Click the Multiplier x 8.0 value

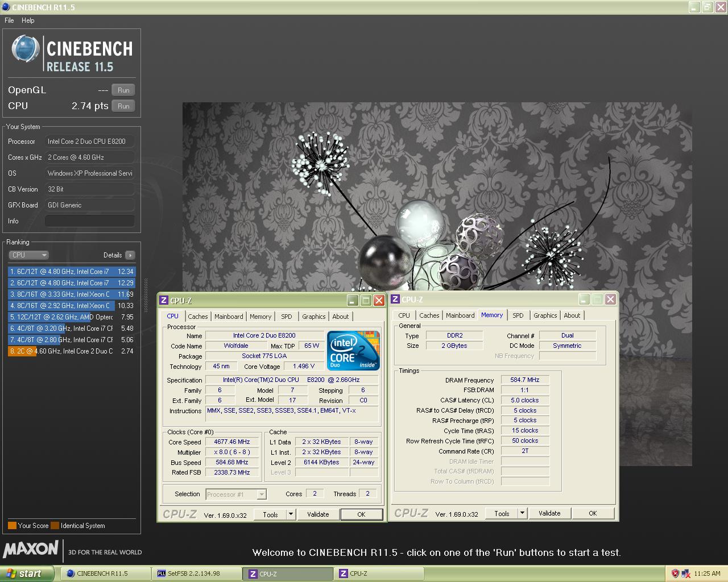(232, 452)
